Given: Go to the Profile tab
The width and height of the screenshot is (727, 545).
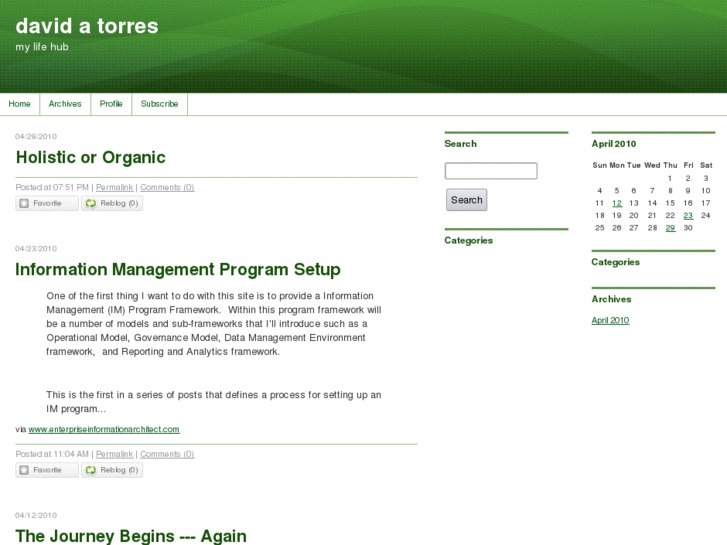Looking at the screenshot, I should [x=111, y=104].
